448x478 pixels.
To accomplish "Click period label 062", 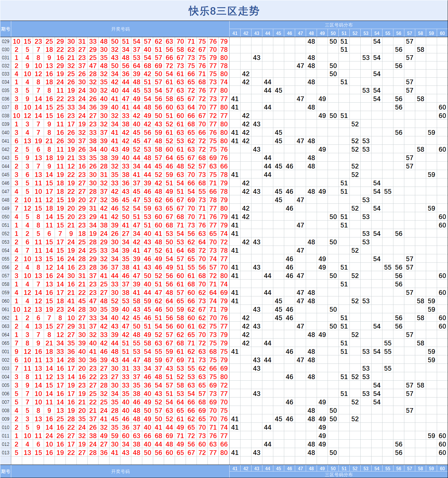I will [6, 318].
